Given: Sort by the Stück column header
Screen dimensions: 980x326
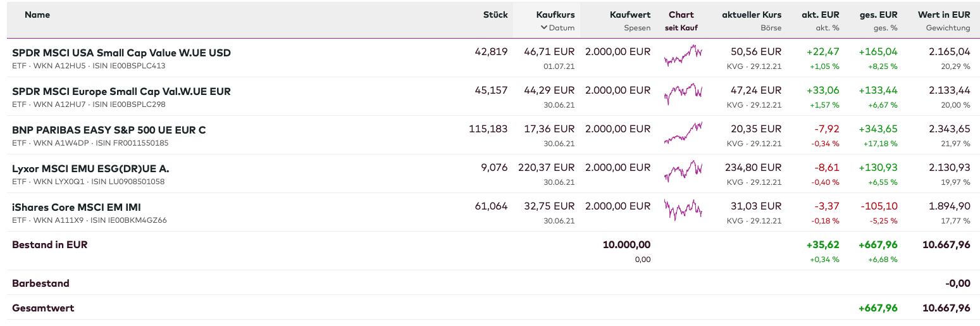Looking at the screenshot, I should (495, 15).
